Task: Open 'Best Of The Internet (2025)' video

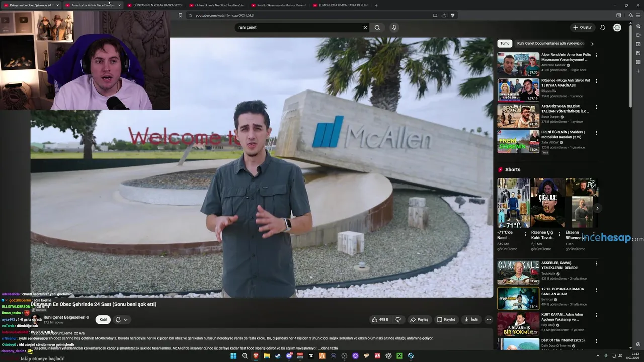Action: [518, 344]
